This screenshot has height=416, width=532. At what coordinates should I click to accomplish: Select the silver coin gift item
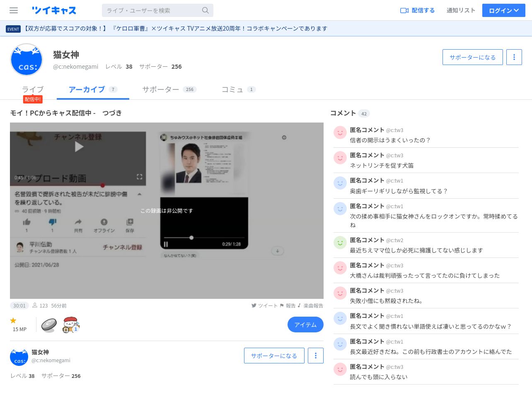coord(49,325)
